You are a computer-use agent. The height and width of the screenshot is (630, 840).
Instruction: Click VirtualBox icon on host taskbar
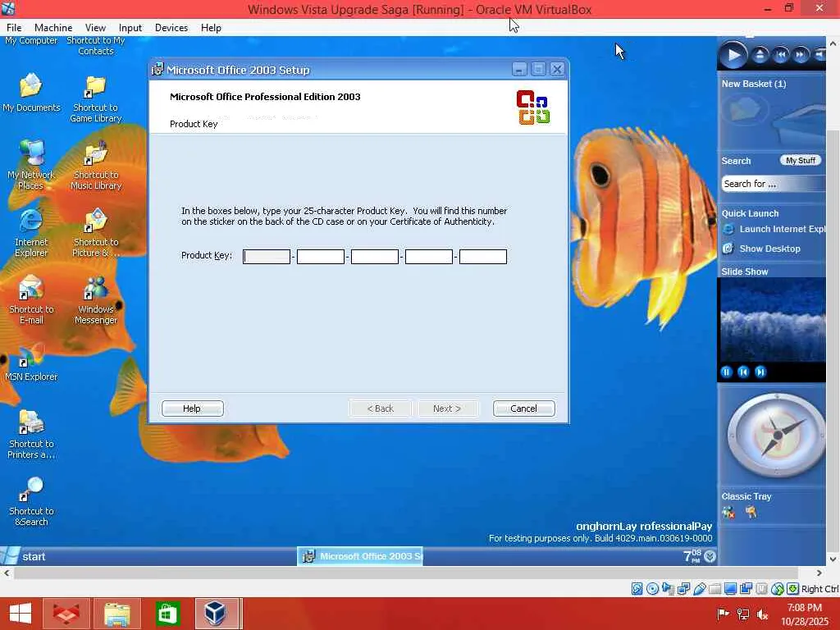216,614
